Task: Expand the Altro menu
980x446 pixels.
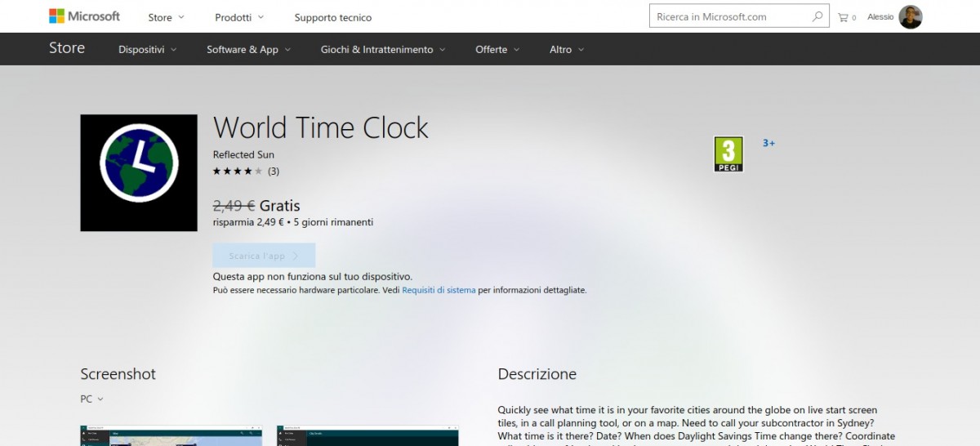Action: click(x=567, y=50)
